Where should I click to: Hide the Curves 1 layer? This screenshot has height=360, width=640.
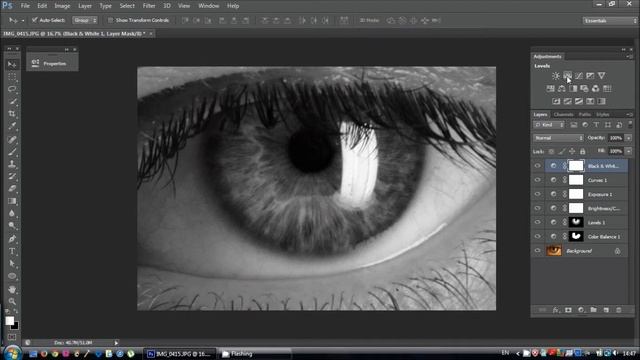[538, 180]
